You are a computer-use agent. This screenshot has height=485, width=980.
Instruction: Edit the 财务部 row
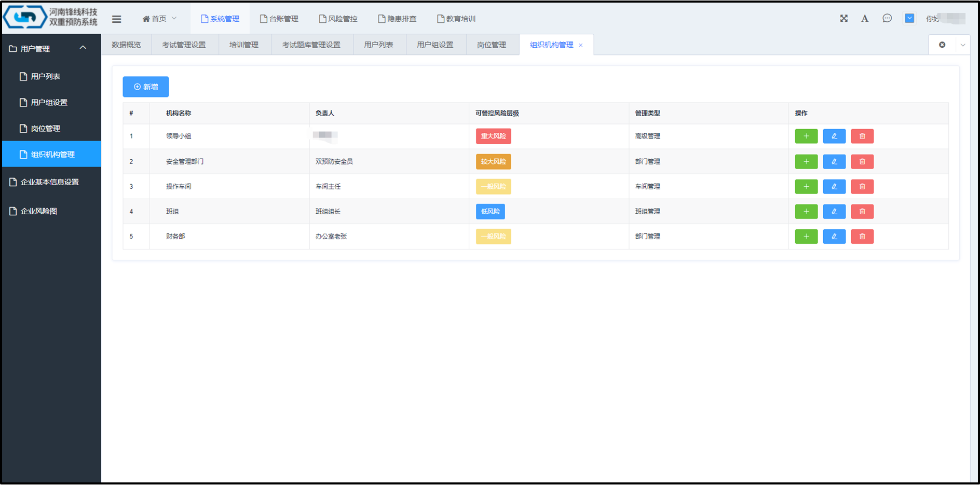point(834,237)
